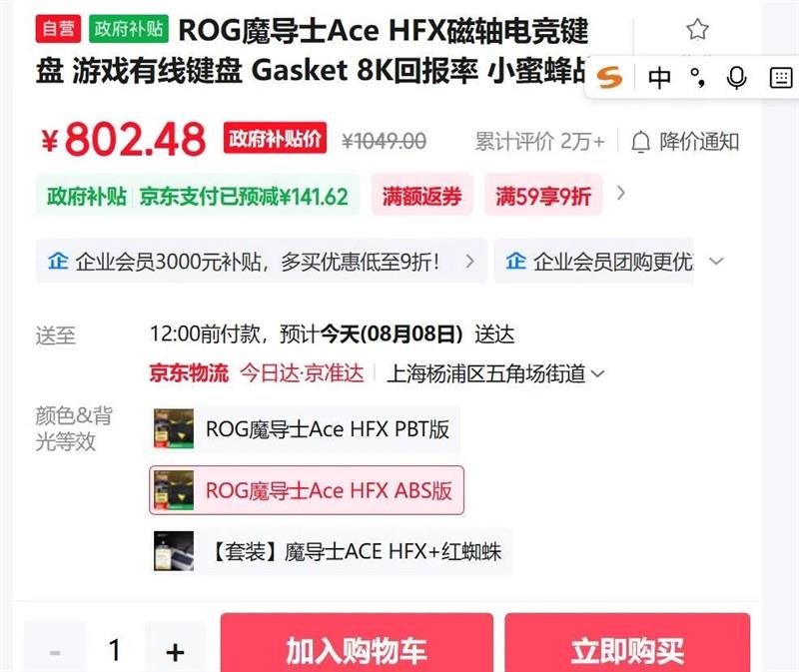The image size is (799, 672).
Task: Select the 套装 魔导士ACE HFX+红蜘蛛 bundle
Action: [x=332, y=551]
